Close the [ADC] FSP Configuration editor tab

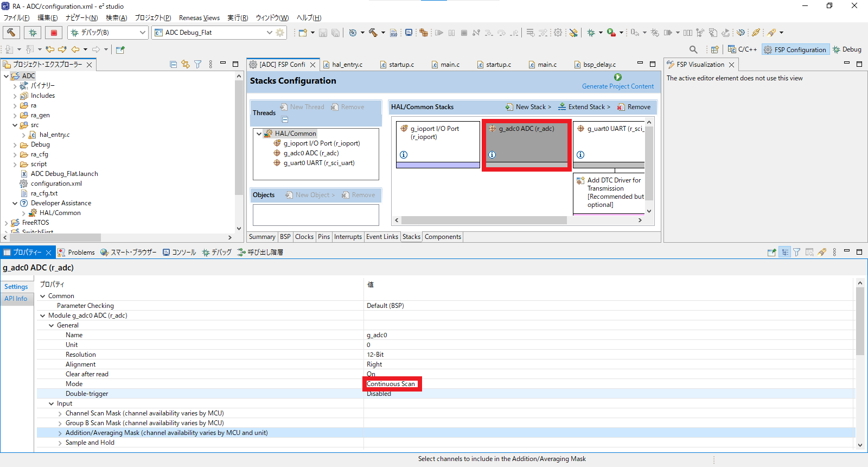click(x=312, y=65)
